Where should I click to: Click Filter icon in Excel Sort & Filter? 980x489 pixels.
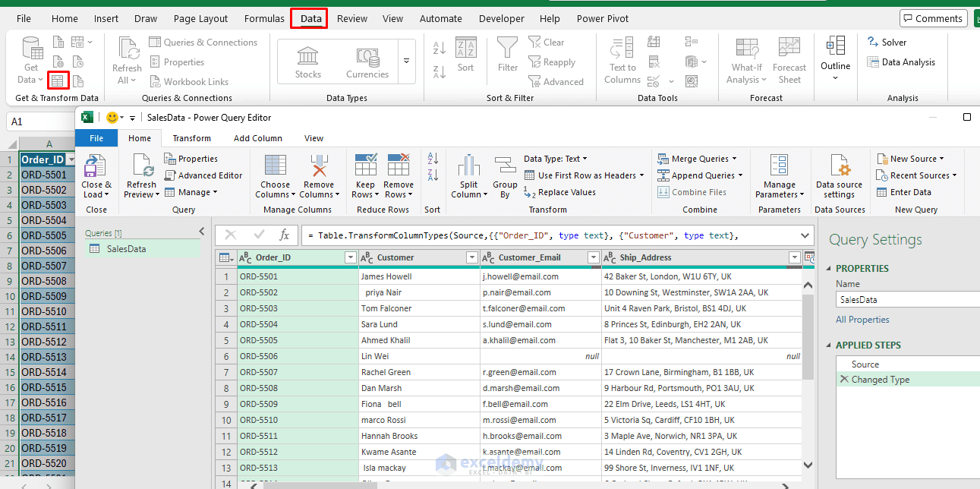(508, 49)
